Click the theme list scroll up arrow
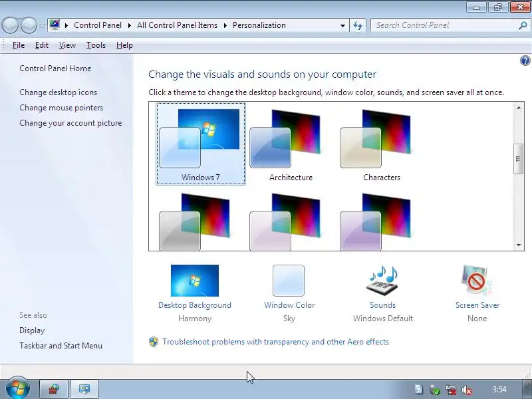532x399 pixels. [519, 108]
